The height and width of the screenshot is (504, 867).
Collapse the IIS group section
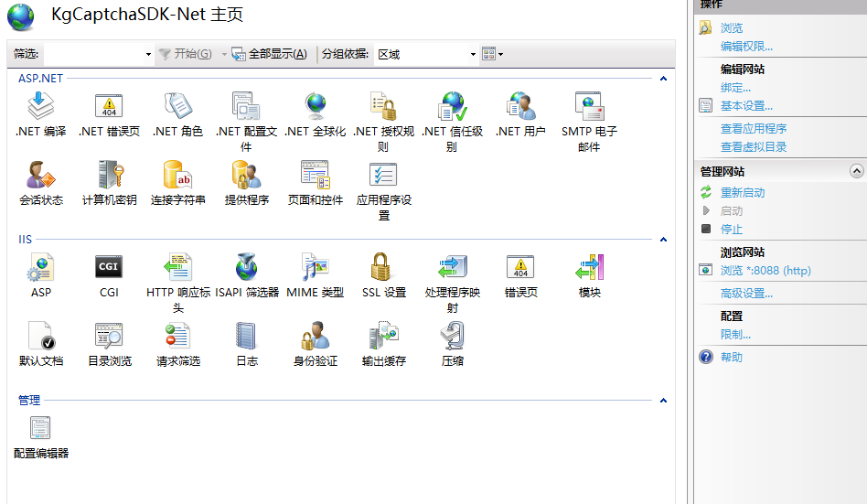point(663,240)
